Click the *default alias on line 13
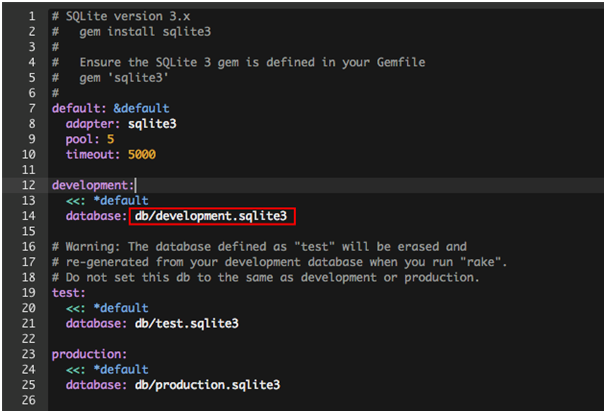 [121, 201]
